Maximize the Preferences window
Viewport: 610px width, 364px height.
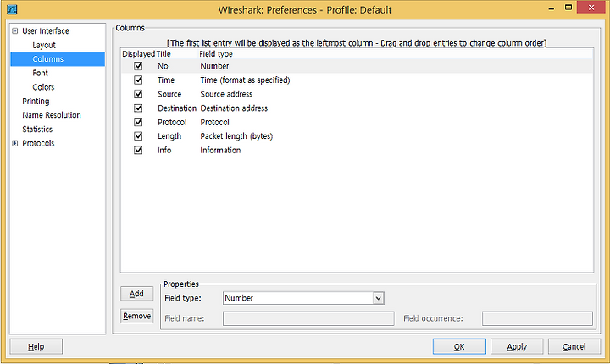[568, 8]
